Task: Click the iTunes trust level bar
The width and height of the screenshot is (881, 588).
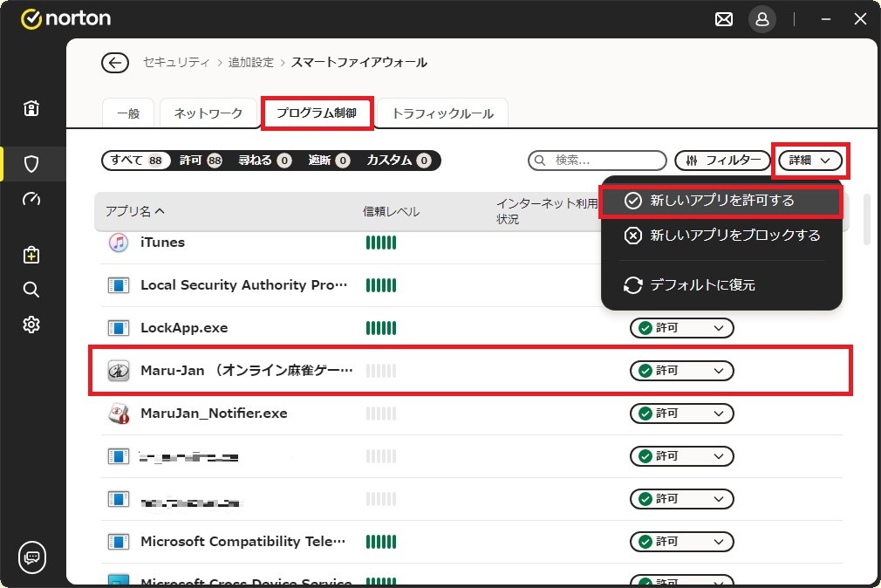Action: point(381,243)
